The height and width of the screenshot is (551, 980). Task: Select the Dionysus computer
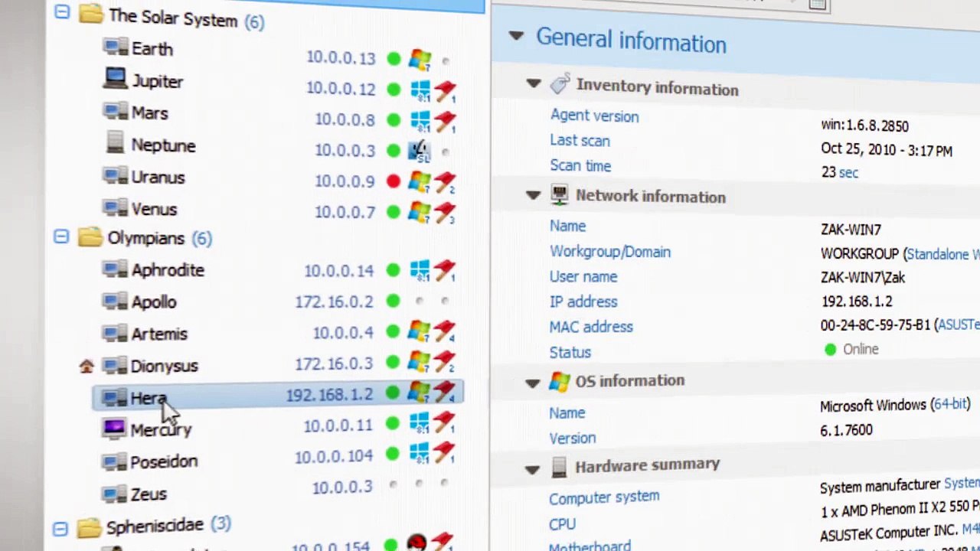coord(164,367)
